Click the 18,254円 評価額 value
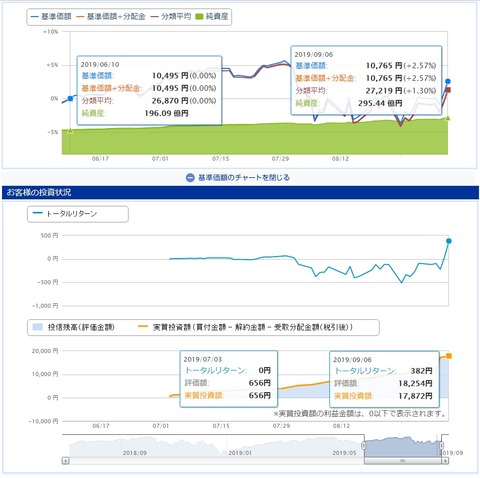The image size is (480, 478). coord(415,383)
